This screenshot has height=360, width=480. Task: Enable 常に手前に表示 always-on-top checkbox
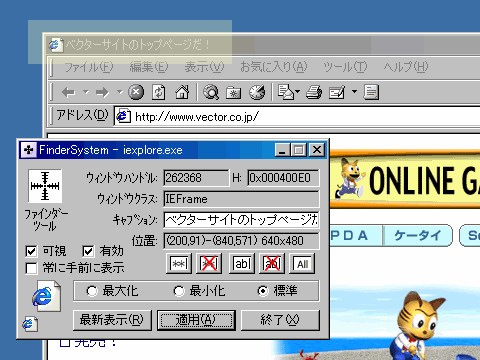click(31, 268)
